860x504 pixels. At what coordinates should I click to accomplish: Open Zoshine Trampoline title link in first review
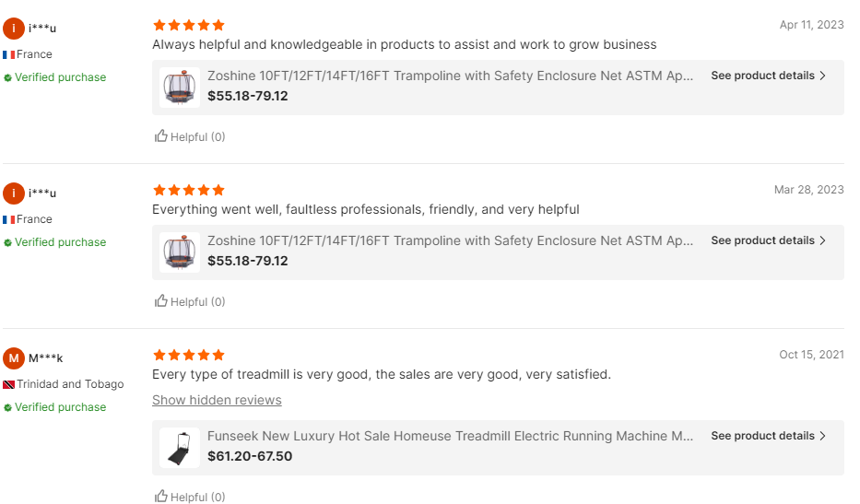[x=450, y=76]
